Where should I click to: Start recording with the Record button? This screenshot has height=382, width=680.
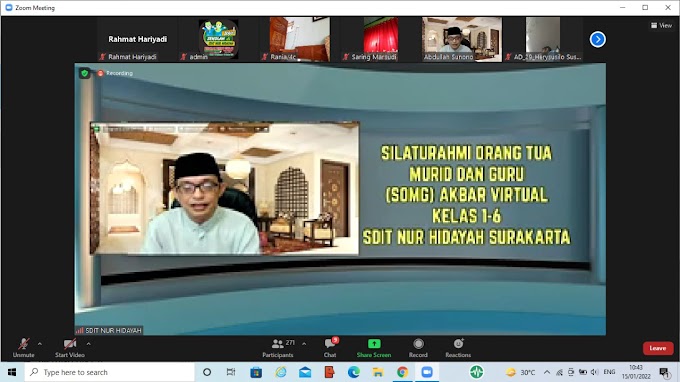pos(418,348)
